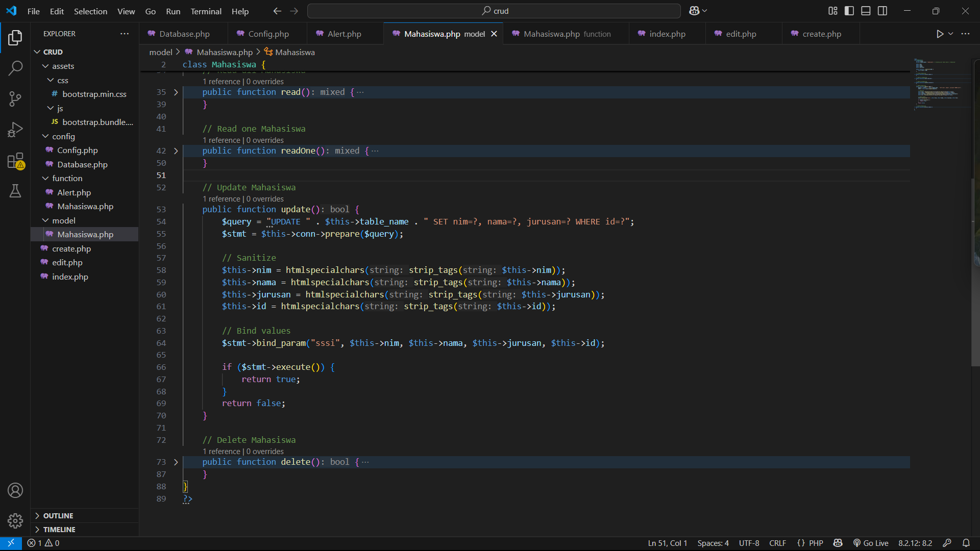Click the crud command center search box
Screen dimensions: 980x551
[x=494, y=11]
